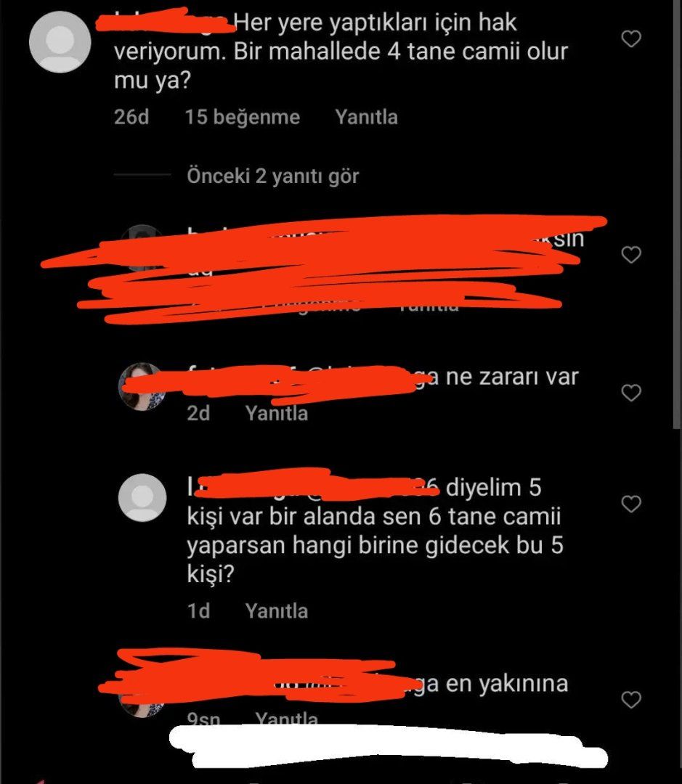This screenshot has width=682, height=784.
Task: Open the top commenter's gray default avatar
Action: point(60,42)
